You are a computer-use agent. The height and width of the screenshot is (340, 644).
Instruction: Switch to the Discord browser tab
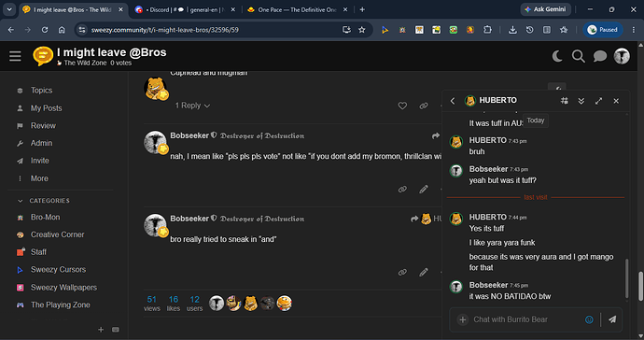186,9
